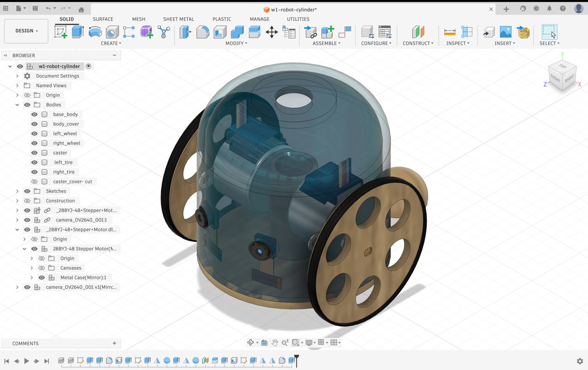588x370 pixels.
Task: Switch to the MESH tab
Action: (138, 19)
